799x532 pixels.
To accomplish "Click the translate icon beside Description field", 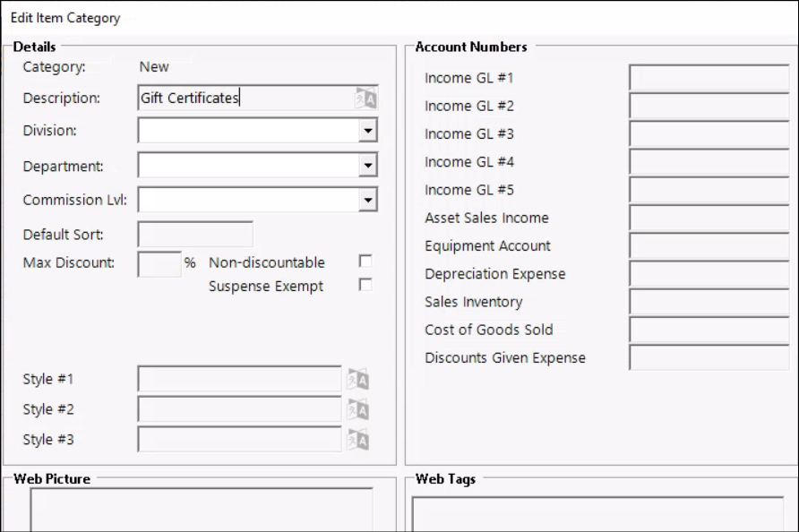I will point(365,99).
